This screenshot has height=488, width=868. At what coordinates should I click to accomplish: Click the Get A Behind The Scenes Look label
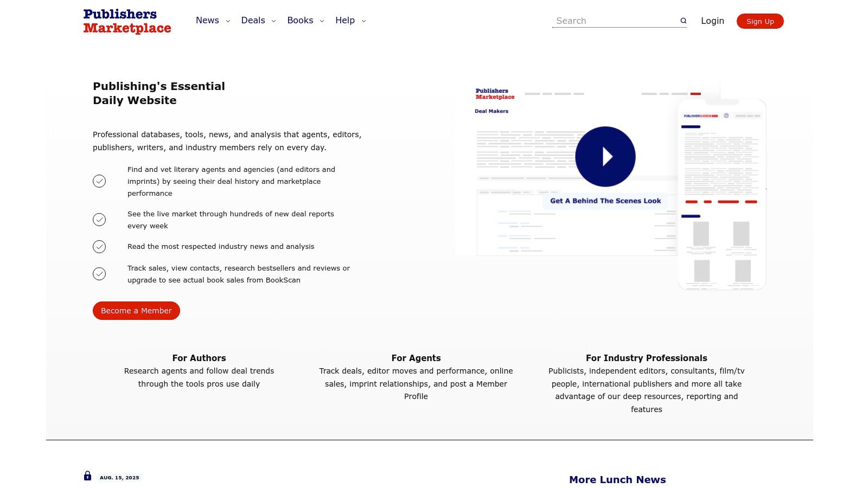[605, 201]
